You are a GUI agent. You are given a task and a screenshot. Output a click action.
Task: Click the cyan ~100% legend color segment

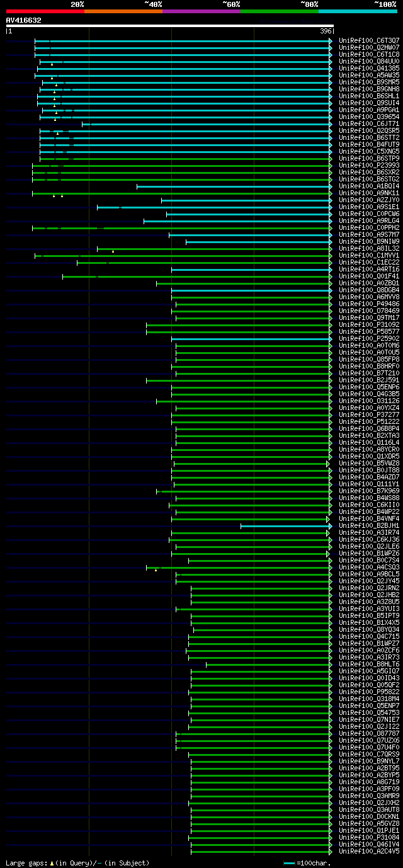click(358, 11)
